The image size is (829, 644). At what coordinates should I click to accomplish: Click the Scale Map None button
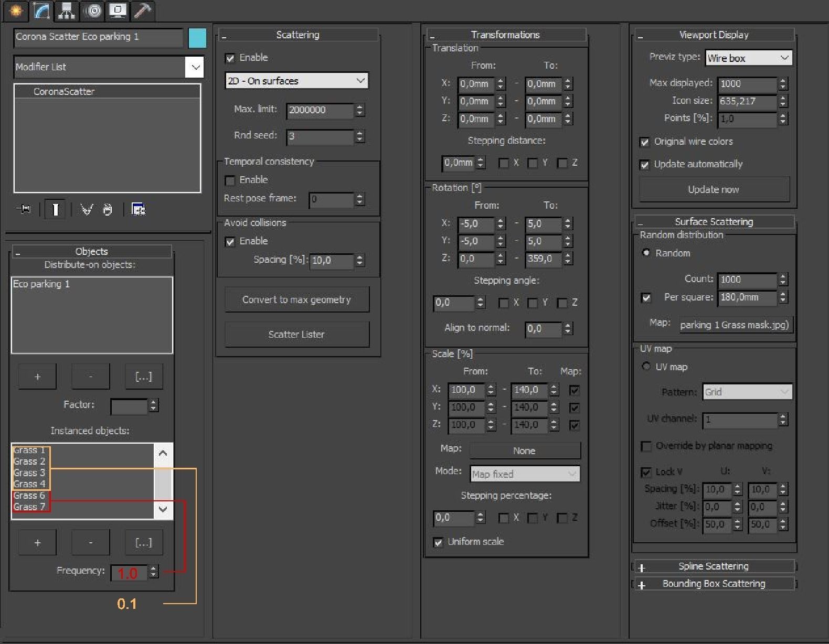click(x=525, y=451)
